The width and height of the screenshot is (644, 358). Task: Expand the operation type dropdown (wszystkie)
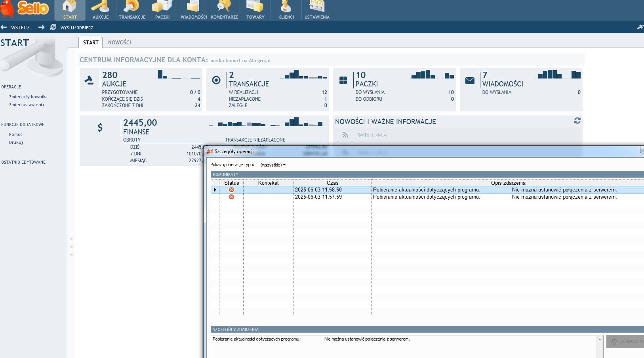click(273, 165)
